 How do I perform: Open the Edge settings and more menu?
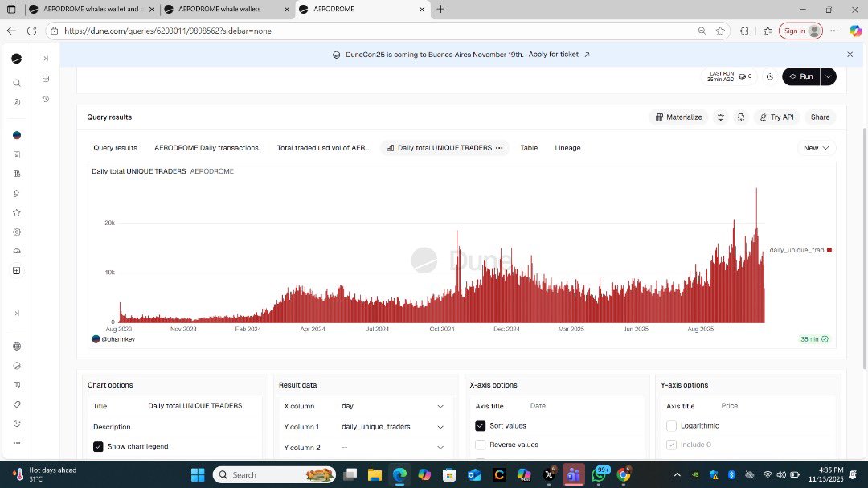(834, 31)
